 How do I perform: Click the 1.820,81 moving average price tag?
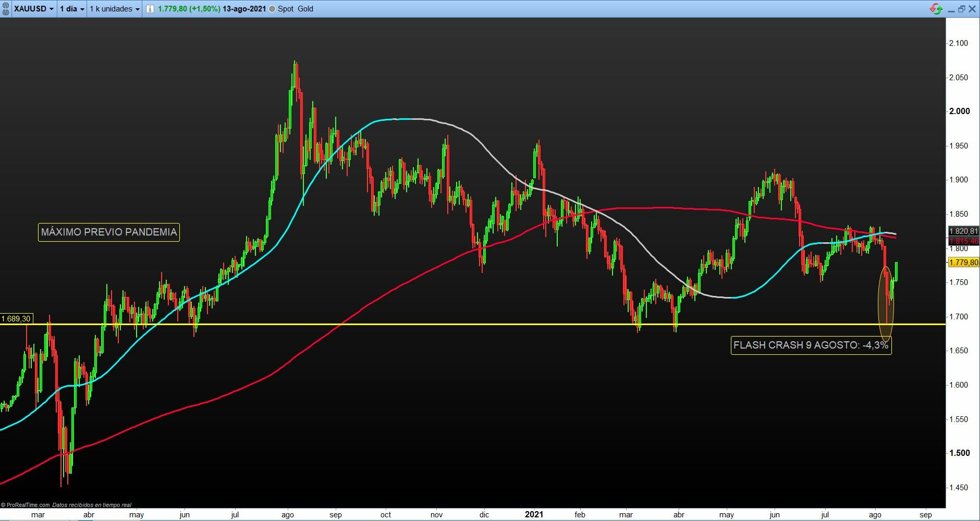pyautogui.click(x=963, y=231)
